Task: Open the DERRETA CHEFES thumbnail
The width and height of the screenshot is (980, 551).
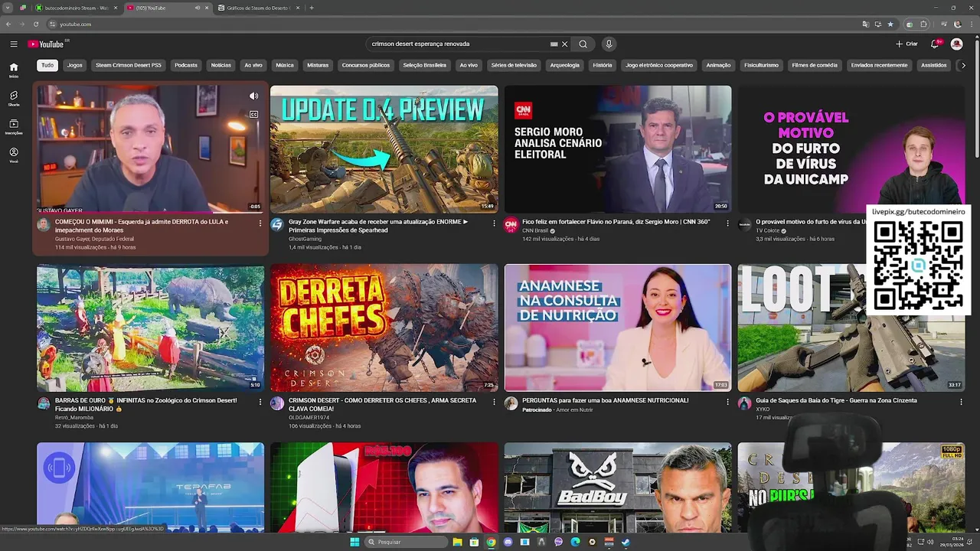Action: (x=384, y=328)
